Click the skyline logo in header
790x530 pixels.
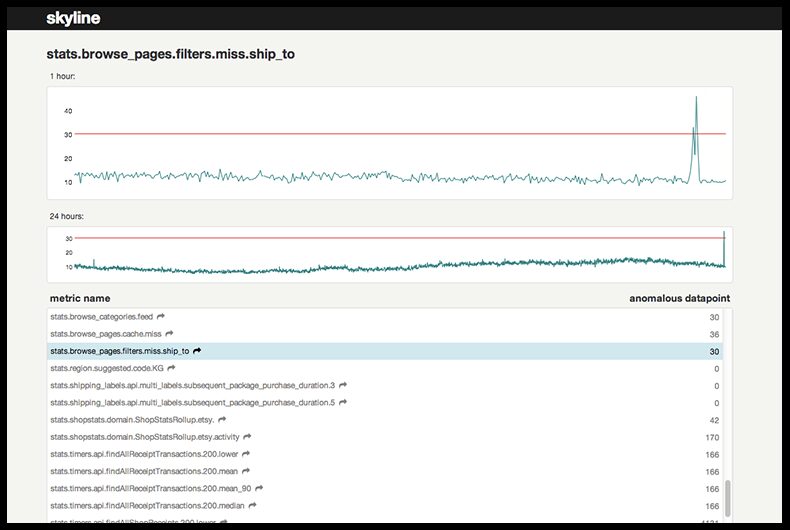click(73, 18)
